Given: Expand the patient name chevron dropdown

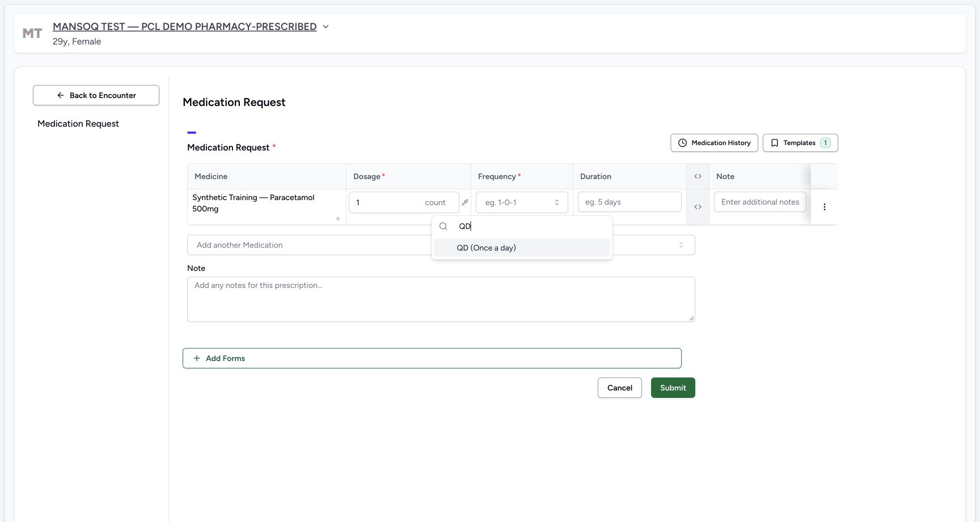Looking at the screenshot, I should click(x=326, y=27).
